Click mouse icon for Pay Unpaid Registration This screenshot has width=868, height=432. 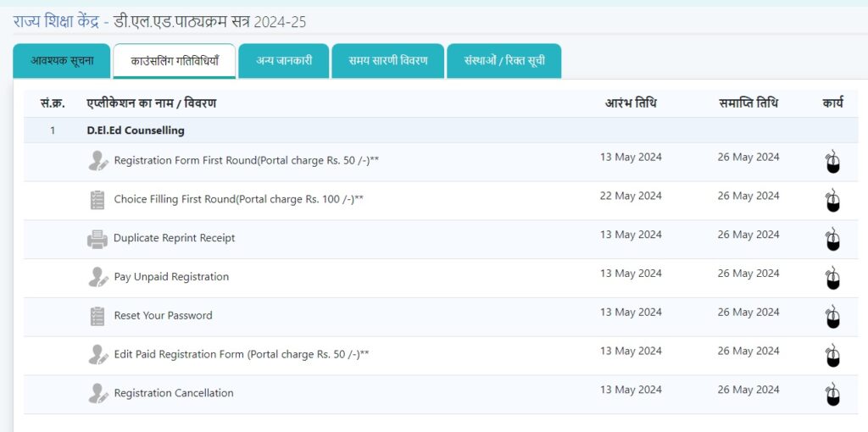click(x=832, y=279)
